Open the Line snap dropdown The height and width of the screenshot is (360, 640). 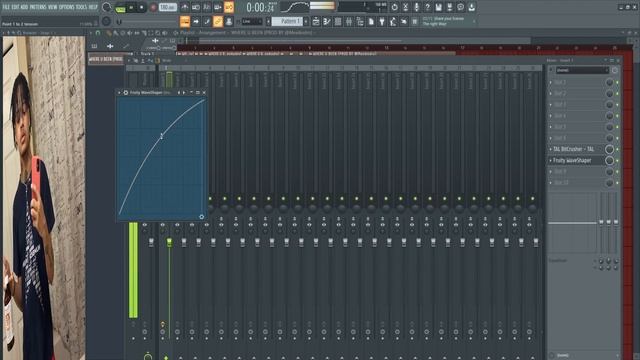tap(252, 21)
